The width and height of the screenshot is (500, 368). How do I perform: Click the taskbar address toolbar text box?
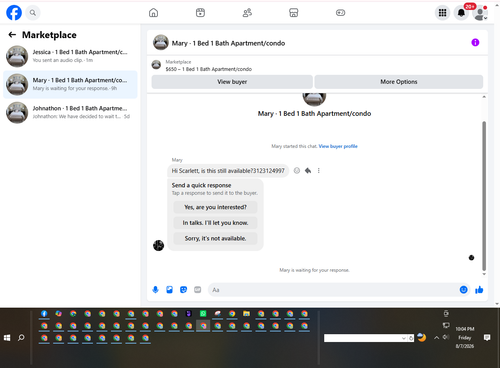coord(362,338)
